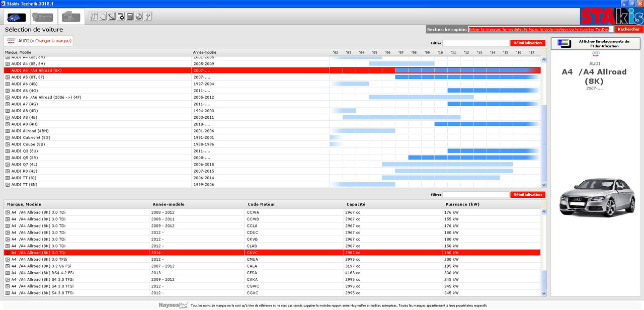Click the Code Moteur column header
644x310 pixels.
click(x=262, y=204)
